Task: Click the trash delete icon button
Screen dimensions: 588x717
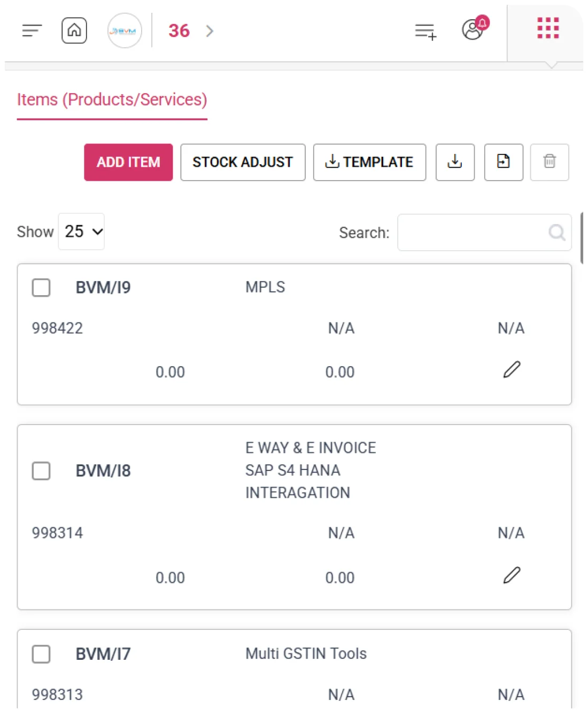Action: click(550, 162)
